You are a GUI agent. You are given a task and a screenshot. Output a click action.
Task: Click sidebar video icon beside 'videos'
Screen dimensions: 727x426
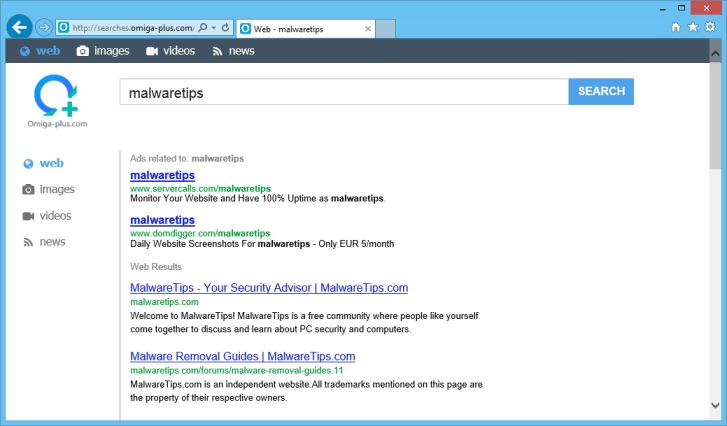click(x=28, y=216)
